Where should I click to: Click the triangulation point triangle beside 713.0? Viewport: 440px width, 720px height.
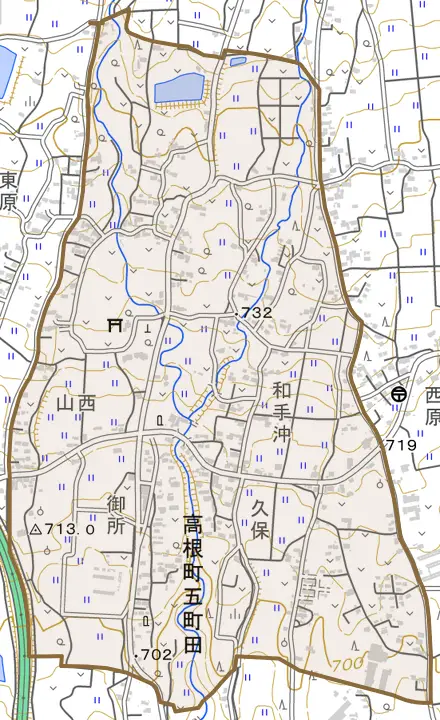[x=35, y=529]
